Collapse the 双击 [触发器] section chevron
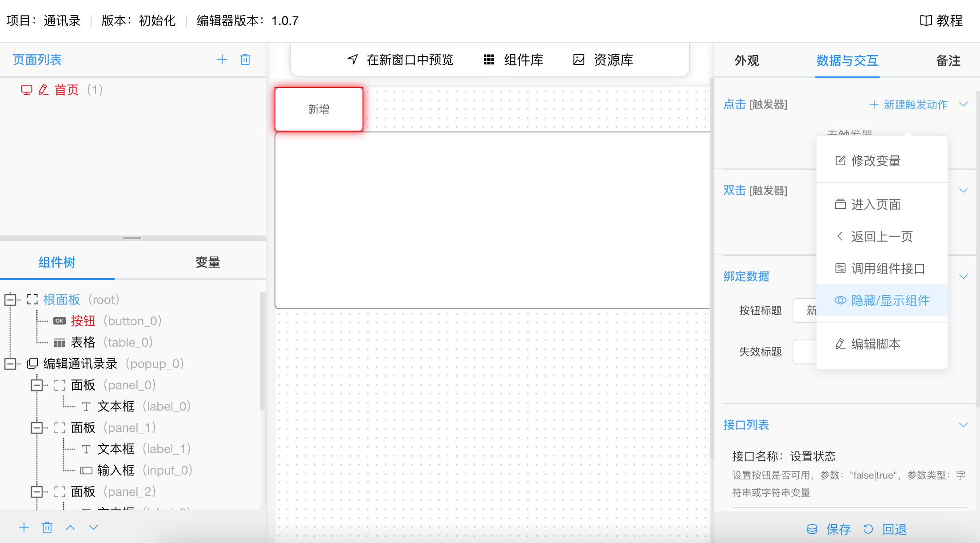The image size is (980, 543). (963, 190)
